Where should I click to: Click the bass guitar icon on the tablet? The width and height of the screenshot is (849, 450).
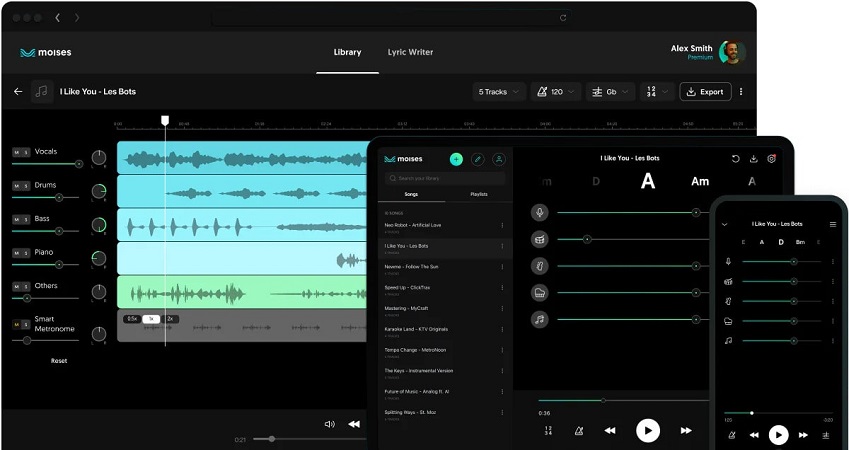tap(539, 266)
